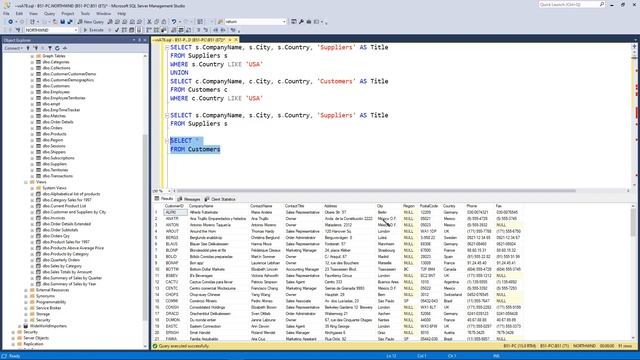Switch to the Messages tab

[189, 199]
